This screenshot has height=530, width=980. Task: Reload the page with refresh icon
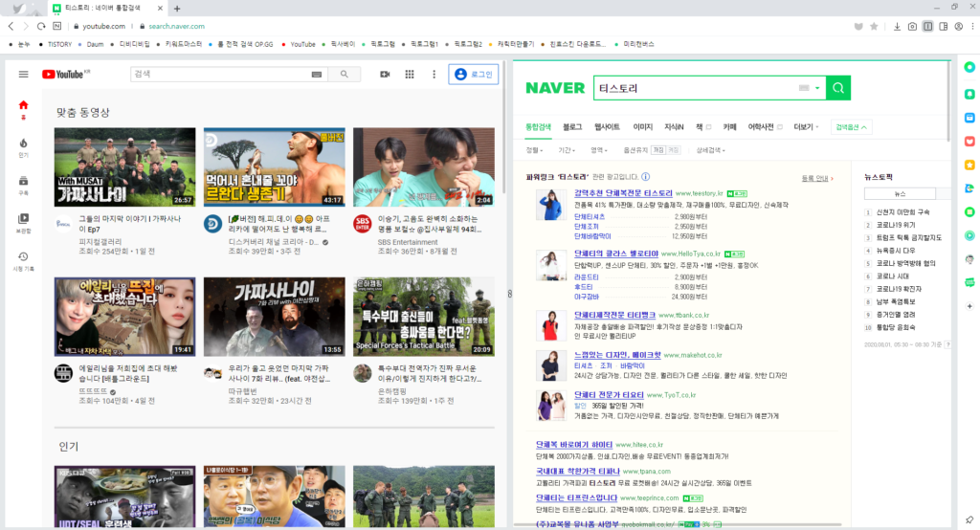click(41, 26)
